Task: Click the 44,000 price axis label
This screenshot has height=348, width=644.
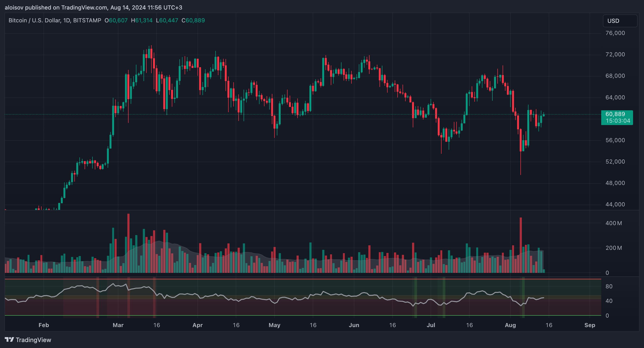Action: (x=615, y=204)
